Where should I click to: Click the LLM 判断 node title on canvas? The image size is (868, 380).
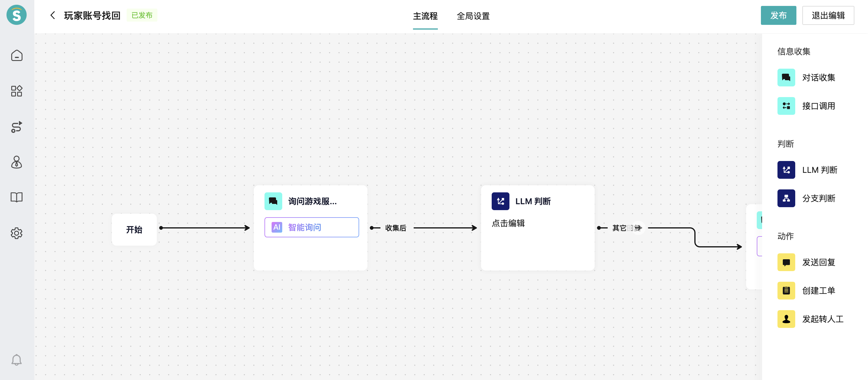(x=533, y=201)
